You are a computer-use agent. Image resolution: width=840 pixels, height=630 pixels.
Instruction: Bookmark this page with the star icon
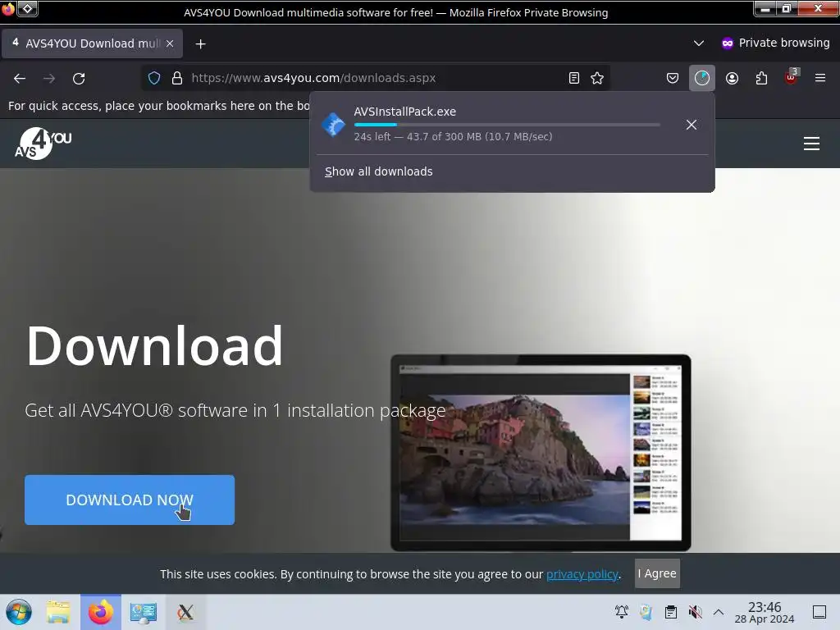[597, 78]
